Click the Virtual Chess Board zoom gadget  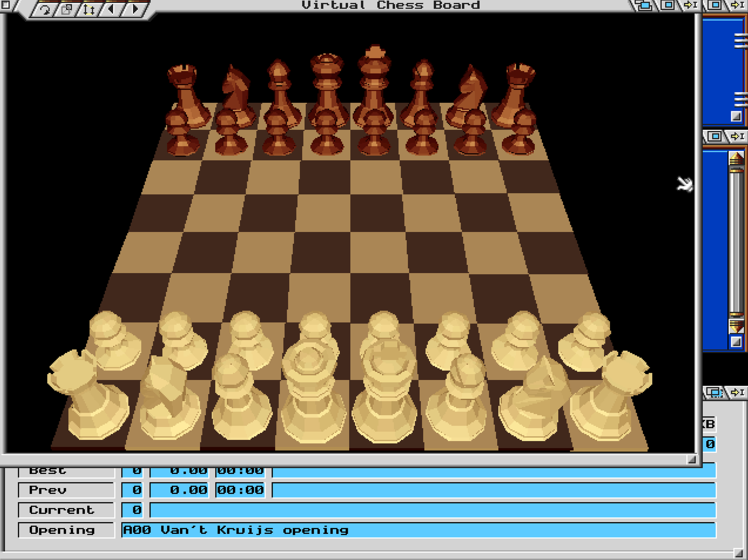click(669, 6)
